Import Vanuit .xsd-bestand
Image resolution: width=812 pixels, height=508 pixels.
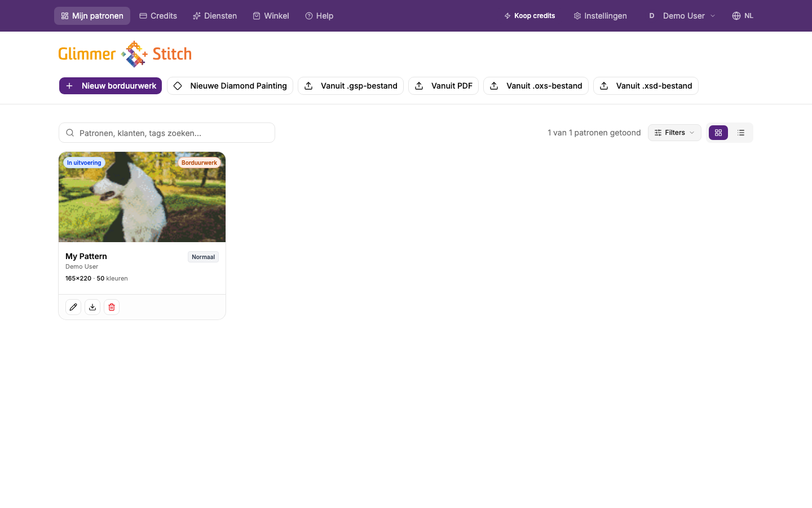tap(646, 86)
